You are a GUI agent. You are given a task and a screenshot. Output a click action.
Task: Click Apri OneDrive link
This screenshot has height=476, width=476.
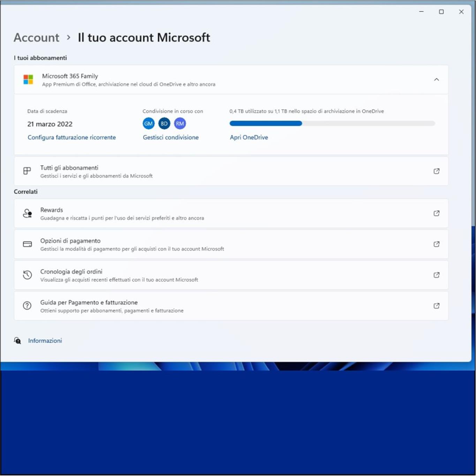(x=249, y=137)
